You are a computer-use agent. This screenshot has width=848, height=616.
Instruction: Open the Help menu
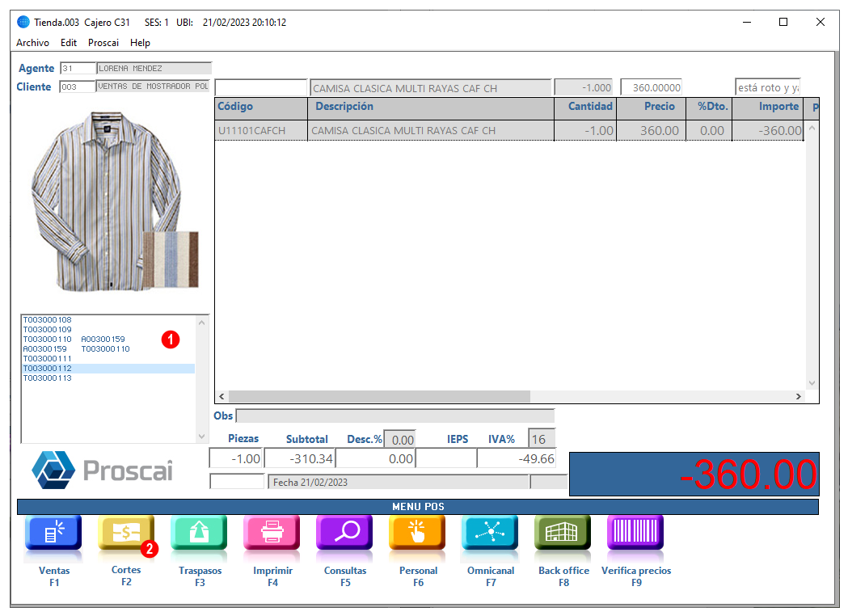pos(140,43)
